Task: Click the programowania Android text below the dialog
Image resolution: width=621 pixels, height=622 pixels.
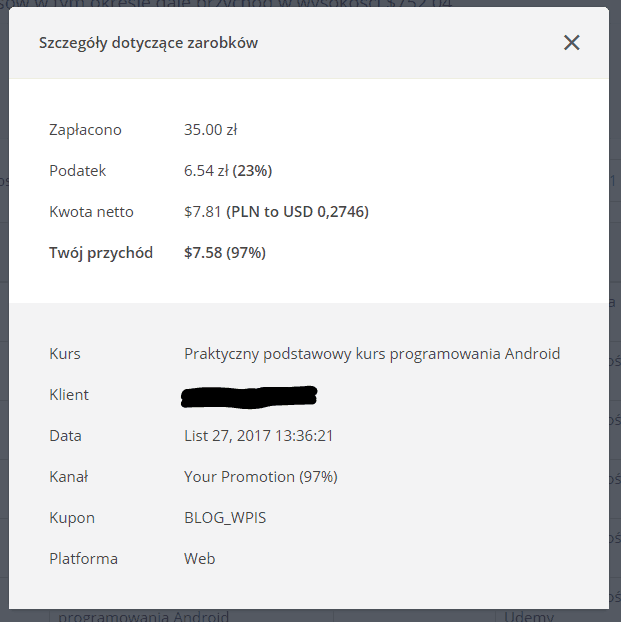Action: pos(143,616)
